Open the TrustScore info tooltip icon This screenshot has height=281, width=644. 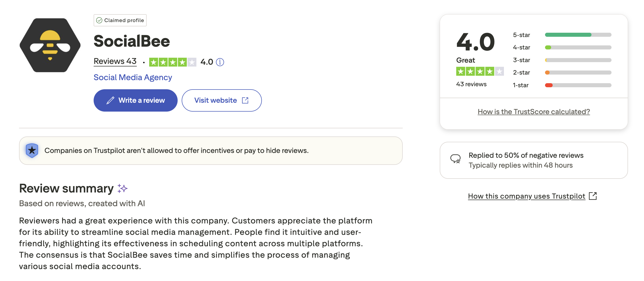[x=220, y=62]
